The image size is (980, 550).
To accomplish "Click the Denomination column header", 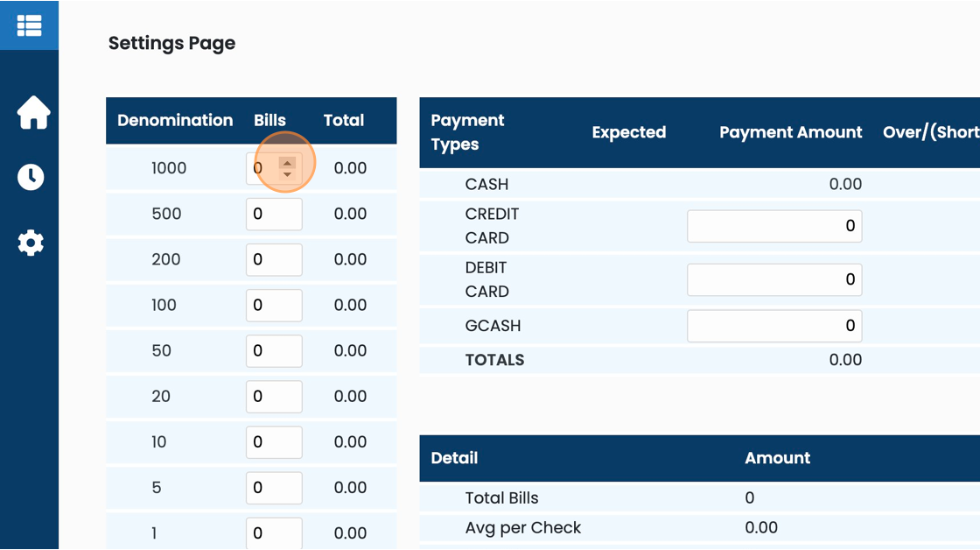I will click(175, 120).
